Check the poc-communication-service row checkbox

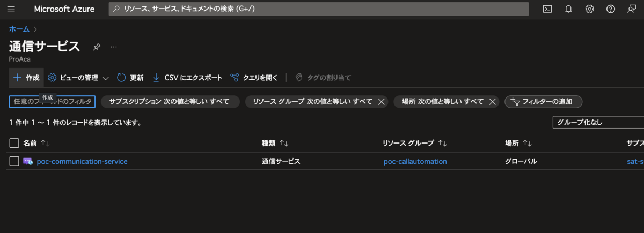click(x=14, y=161)
